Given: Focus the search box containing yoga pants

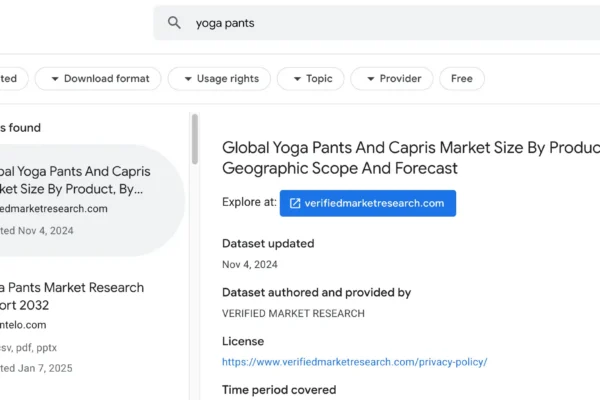Looking at the screenshot, I should click(377, 23).
